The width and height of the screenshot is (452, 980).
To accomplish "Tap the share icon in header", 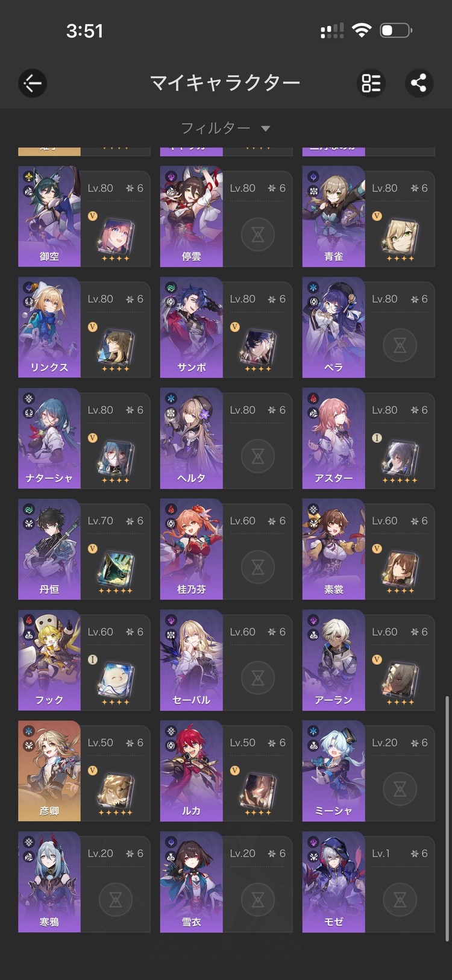I will click(x=418, y=83).
